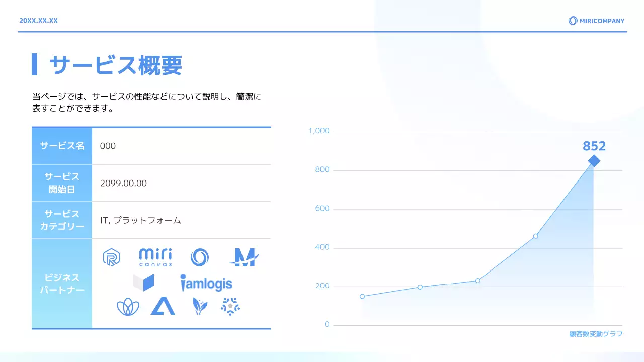The width and height of the screenshot is (644, 362).
Task: Select the winged M partner logo
Action: 244,257
